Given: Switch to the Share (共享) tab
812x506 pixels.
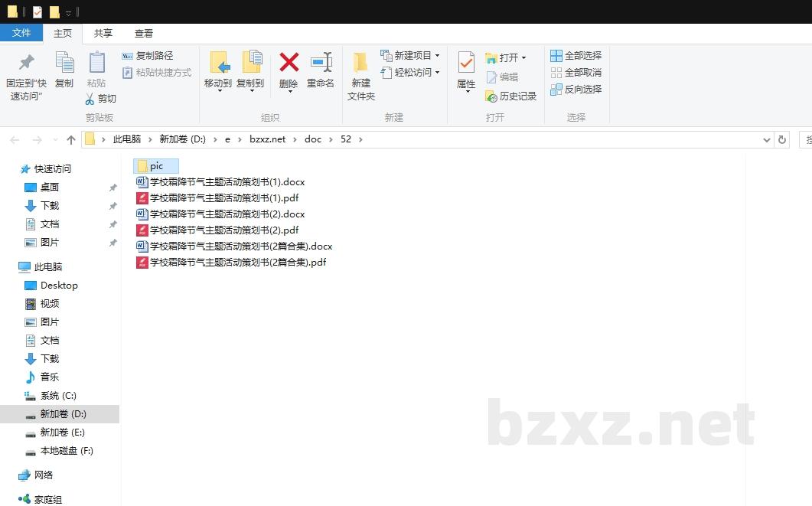Looking at the screenshot, I should [103, 34].
